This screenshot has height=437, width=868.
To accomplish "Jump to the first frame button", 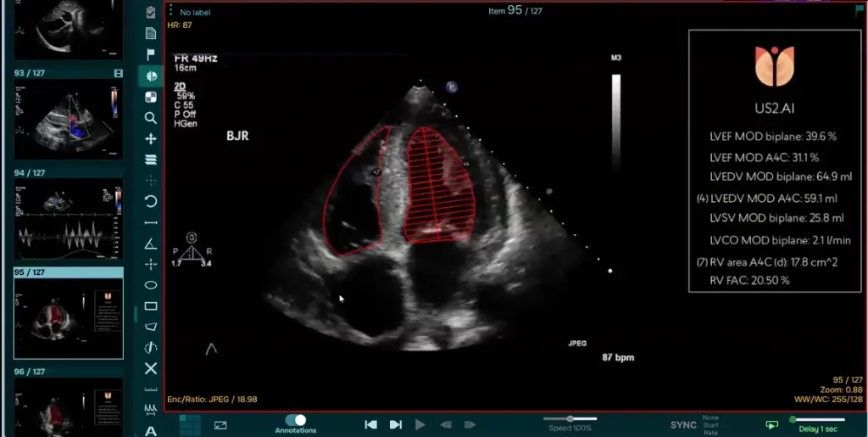I will coord(371,425).
